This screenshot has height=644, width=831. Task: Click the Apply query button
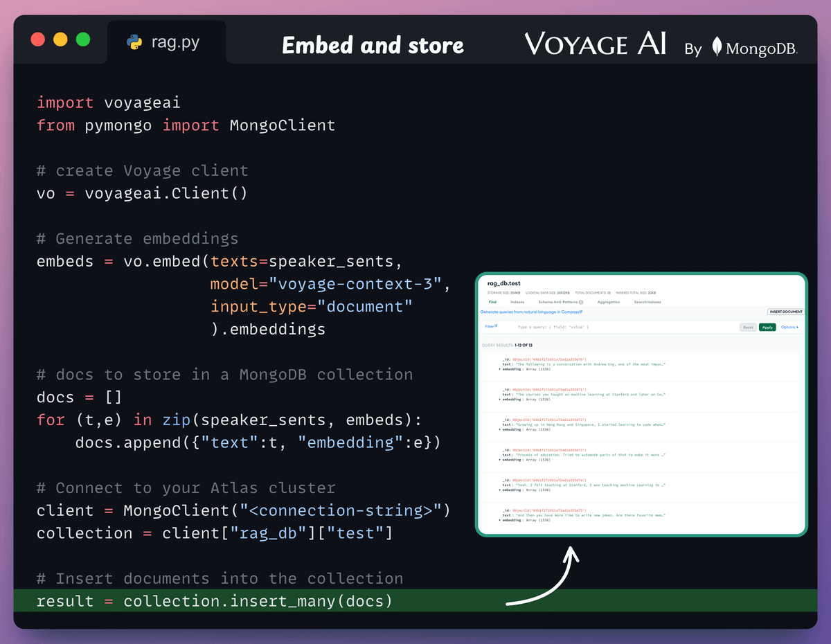click(x=767, y=328)
